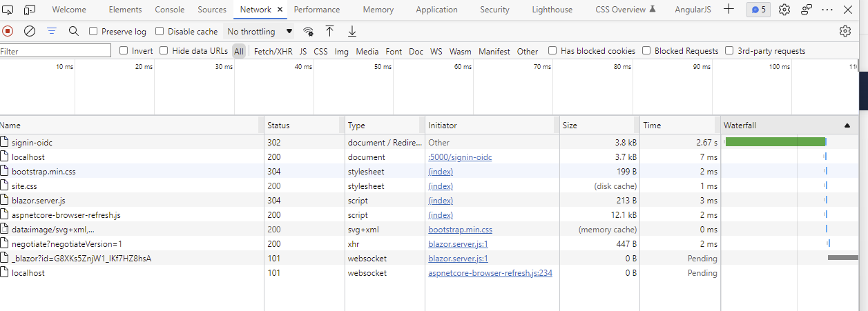This screenshot has width=868, height=311.
Task: Open blazor.server.js:1 initiator for negotiate row
Action: tap(458, 244)
